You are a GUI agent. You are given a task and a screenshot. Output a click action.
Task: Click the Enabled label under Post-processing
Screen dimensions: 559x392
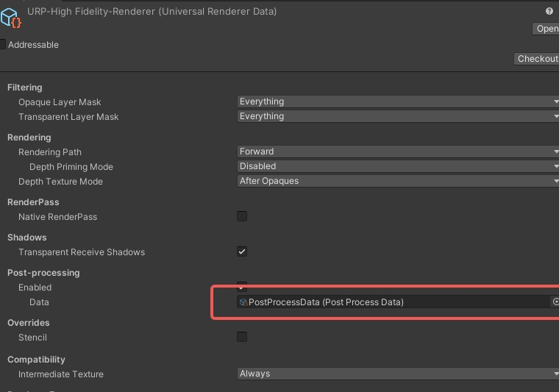point(35,288)
